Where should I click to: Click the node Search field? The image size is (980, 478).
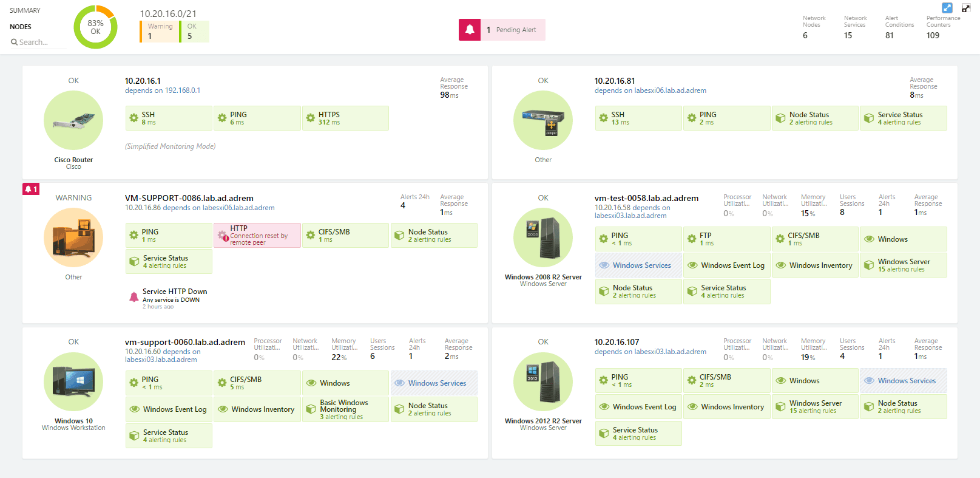[x=38, y=42]
